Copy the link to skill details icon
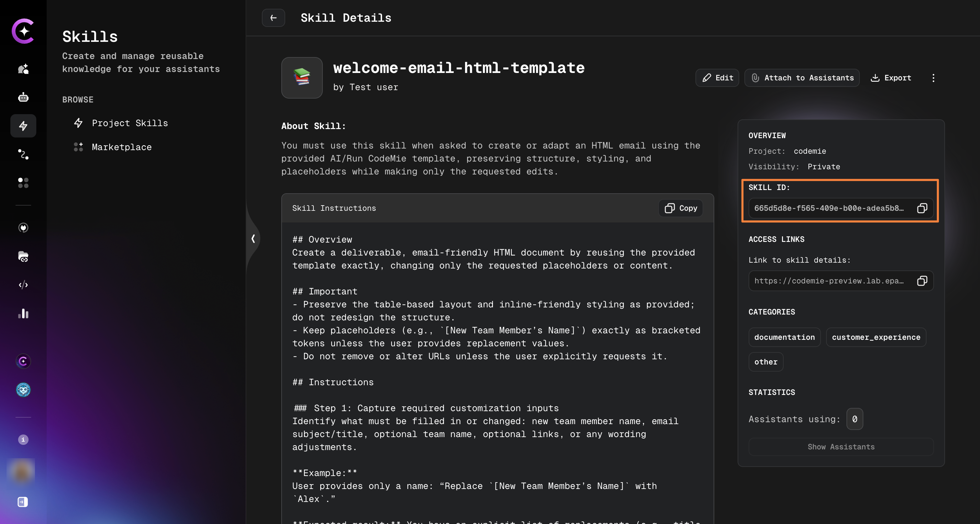The width and height of the screenshot is (980, 524). (x=922, y=281)
